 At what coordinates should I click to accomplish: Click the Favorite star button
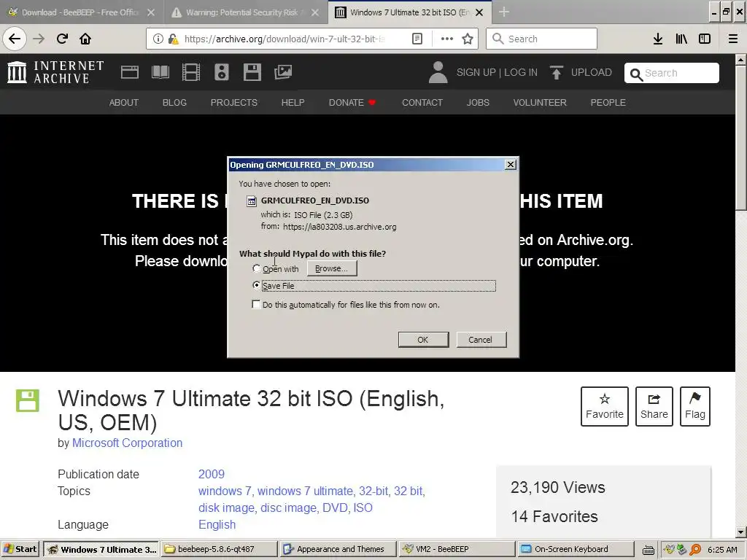click(605, 406)
